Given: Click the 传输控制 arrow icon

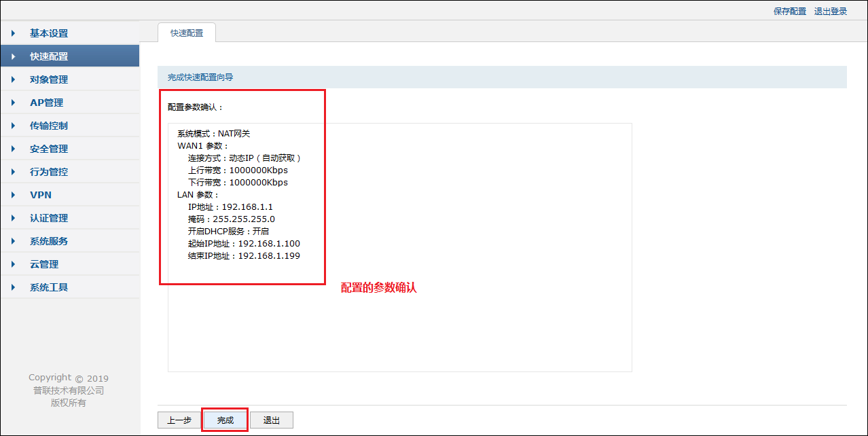Looking at the screenshot, I should (x=13, y=125).
